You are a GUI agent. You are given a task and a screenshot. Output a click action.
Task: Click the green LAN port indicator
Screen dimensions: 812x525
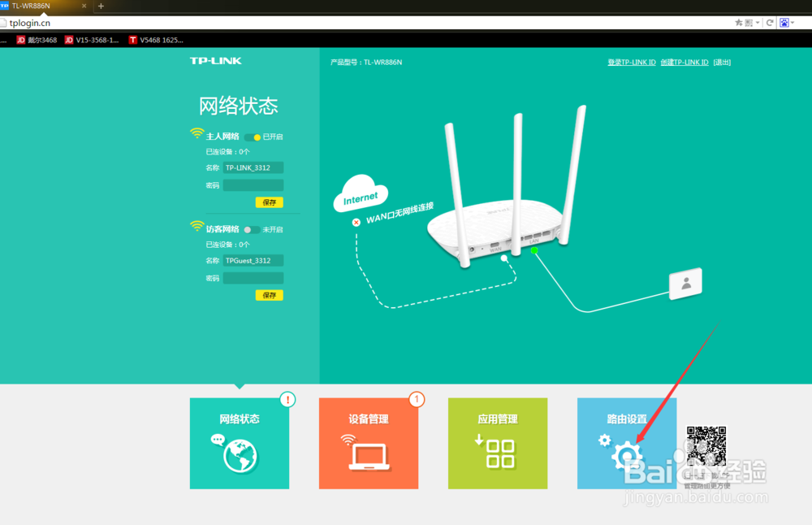pyautogui.click(x=534, y=250)
